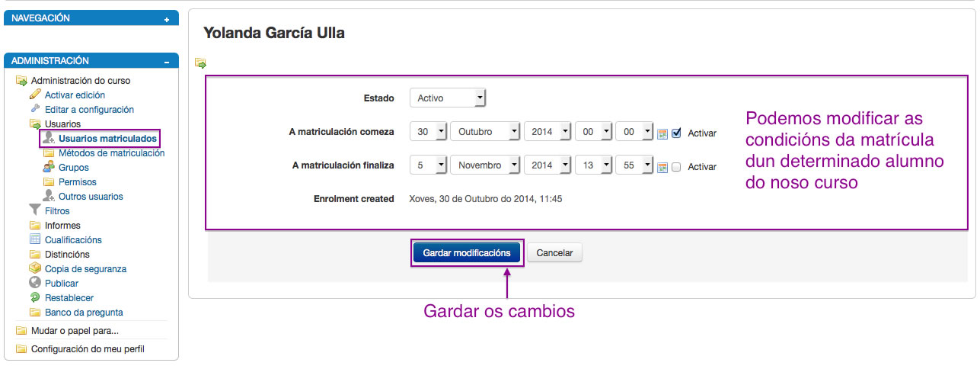Open start year dropdown in matriculación comeza row

point(547,132)
